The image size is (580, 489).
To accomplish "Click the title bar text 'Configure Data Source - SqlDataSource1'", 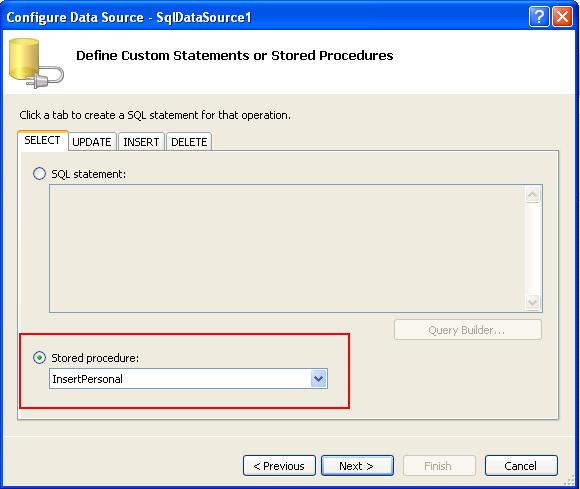I will click(x=129, y=17).
